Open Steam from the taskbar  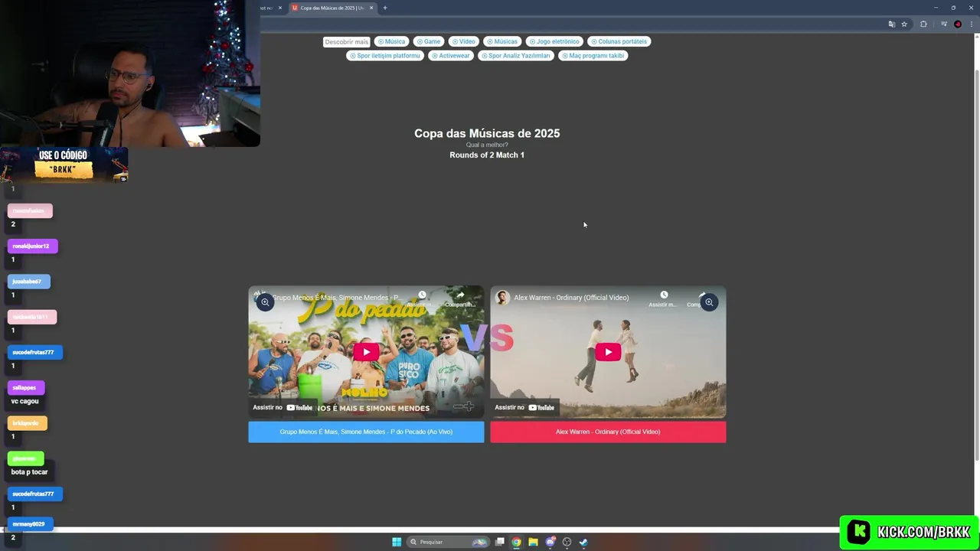point(583,542)
